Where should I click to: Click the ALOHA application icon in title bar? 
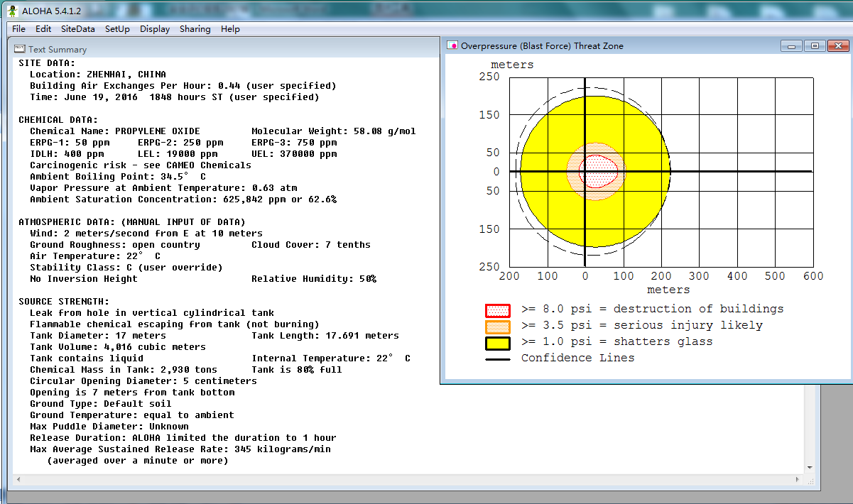12,11
